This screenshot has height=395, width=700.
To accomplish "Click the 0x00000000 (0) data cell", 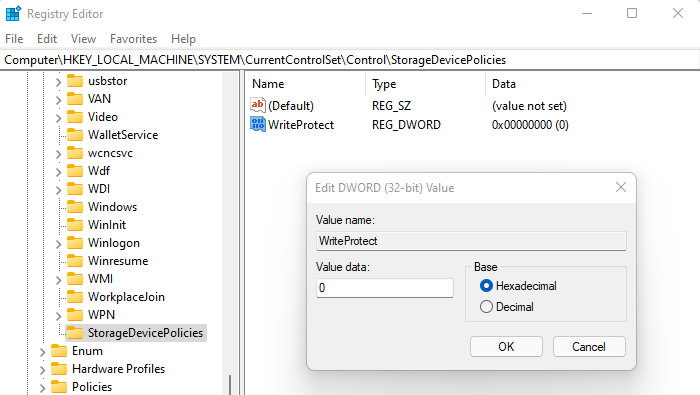I will point(530,125).
